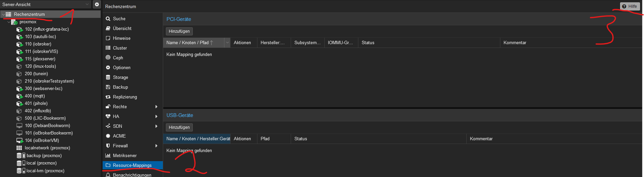Select container icon for 103 (tautulli-lxc)
Screen dimensions: 644x177
(20, 37)
